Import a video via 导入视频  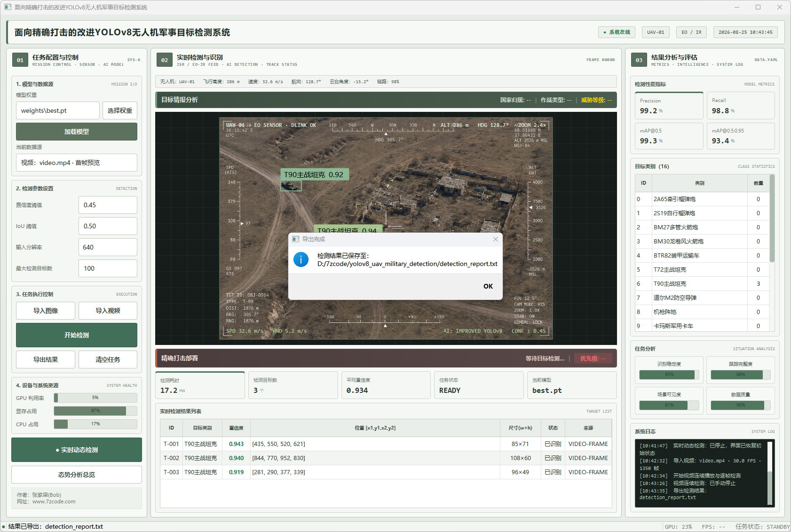click(108, 311)
